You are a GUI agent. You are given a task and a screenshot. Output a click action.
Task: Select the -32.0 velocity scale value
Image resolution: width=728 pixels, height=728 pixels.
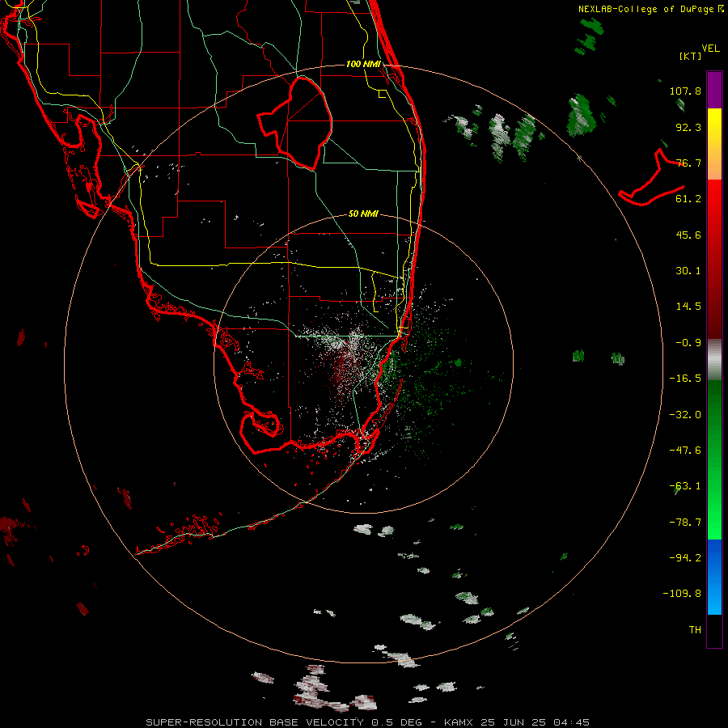[x=685, y=415]
